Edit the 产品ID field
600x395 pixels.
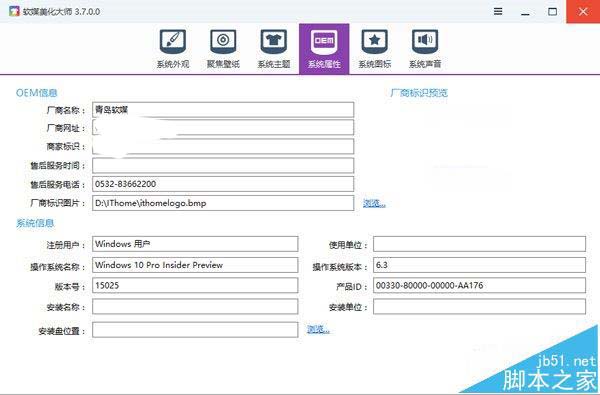coord(479,286)
